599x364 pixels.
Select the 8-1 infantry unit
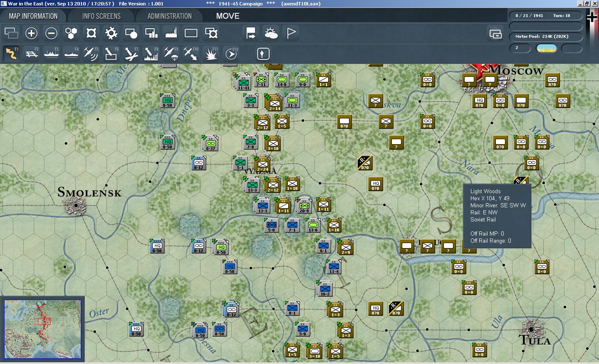click(x=292, y=308)
